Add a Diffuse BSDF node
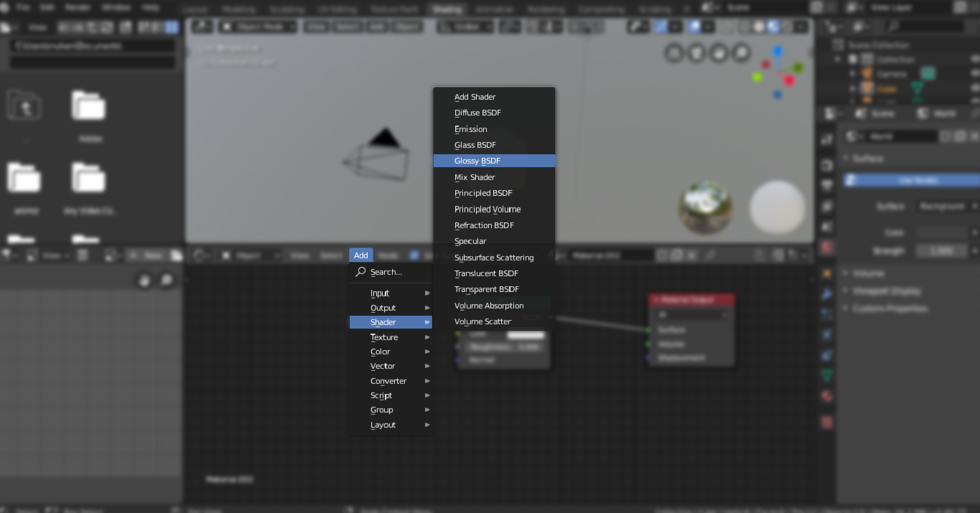 point(494,113)
